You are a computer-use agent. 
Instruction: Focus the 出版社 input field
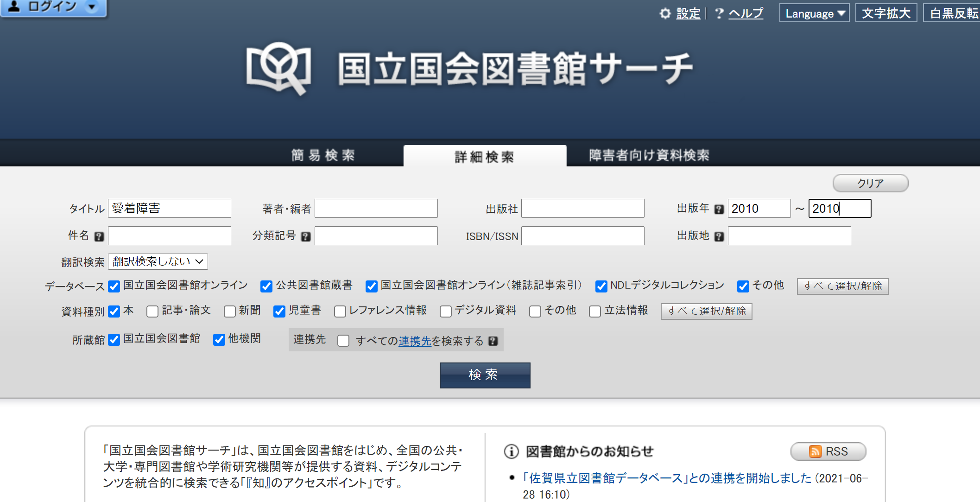[583, 209]
